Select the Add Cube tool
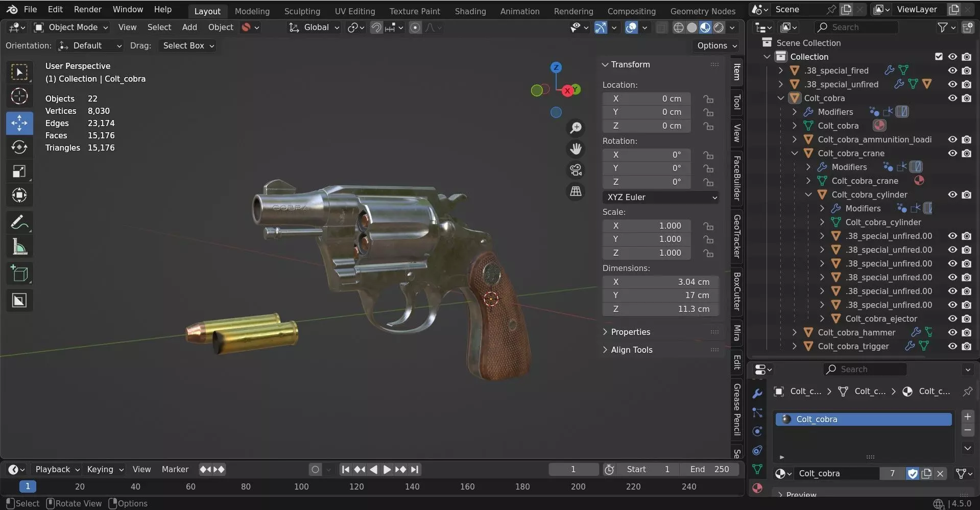980x510 pixels. tap(19, 274)
